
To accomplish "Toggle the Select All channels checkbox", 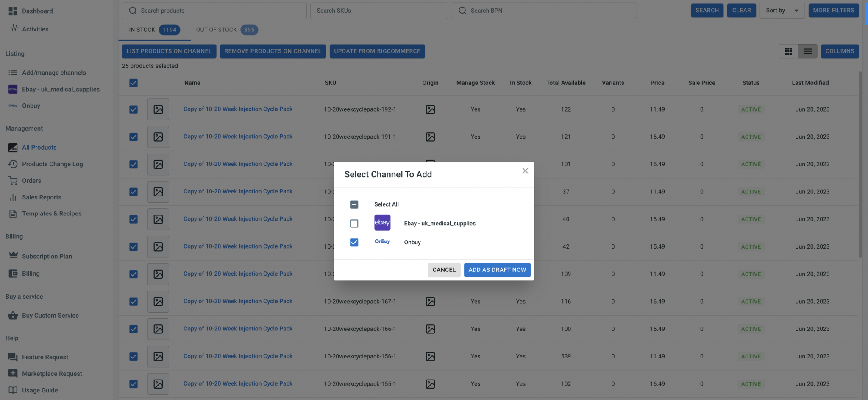I will pos(354,204).
